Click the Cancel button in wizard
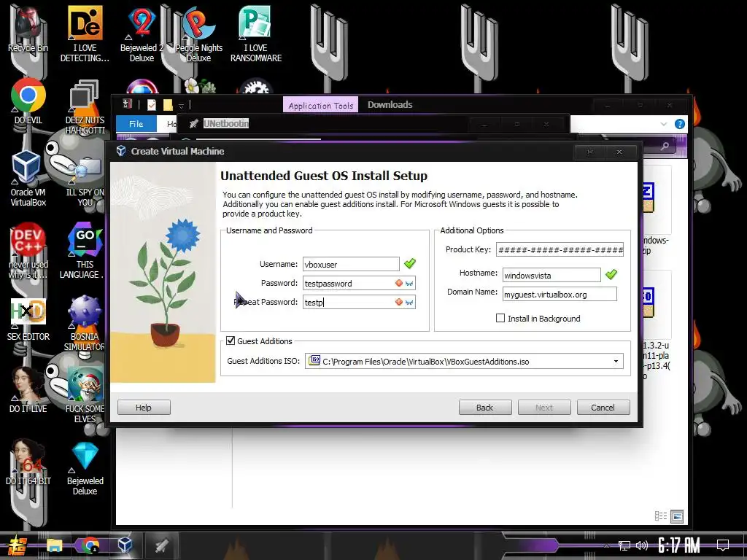This screenshot has width=747, height=560. [x=603, y=408]
